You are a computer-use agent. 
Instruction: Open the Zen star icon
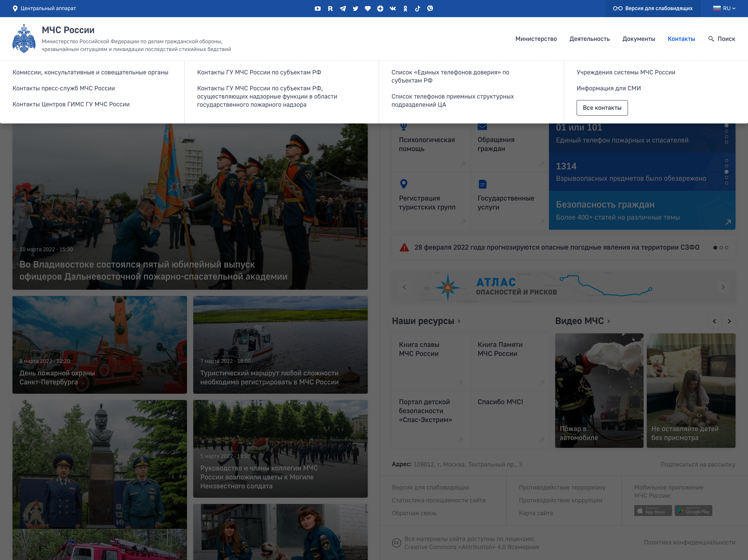click(x=380, y=8)
